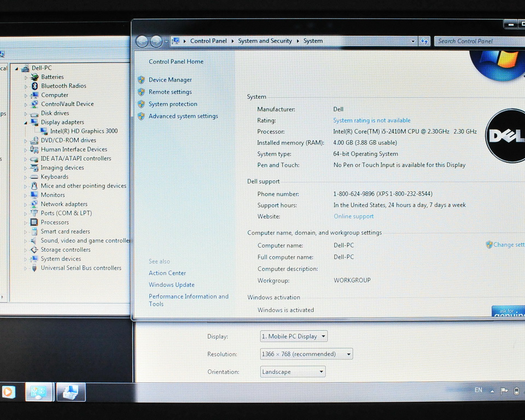Expand the Ports (COM & LPT) node
Screen dimensions: 525x420
26,213
